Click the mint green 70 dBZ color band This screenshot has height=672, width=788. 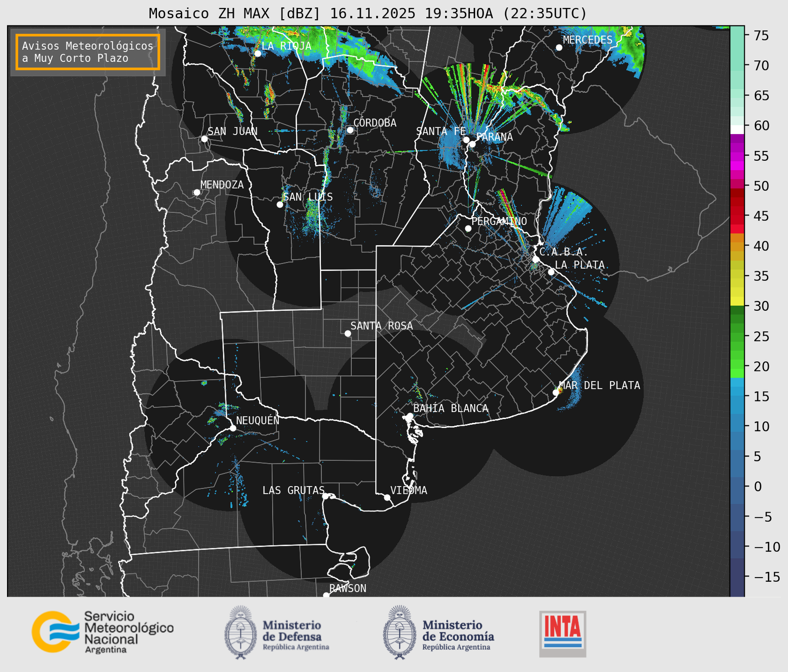coord(737,65)
